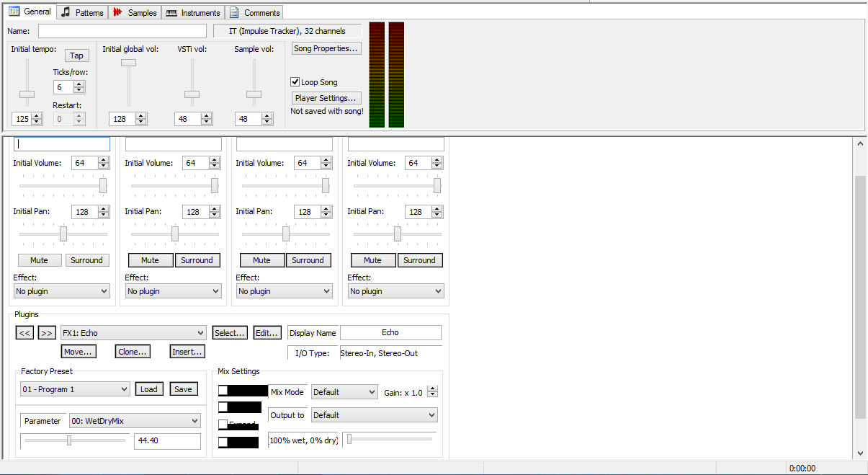
Task: Go to the Instruments tab
Action: (193, 12)
